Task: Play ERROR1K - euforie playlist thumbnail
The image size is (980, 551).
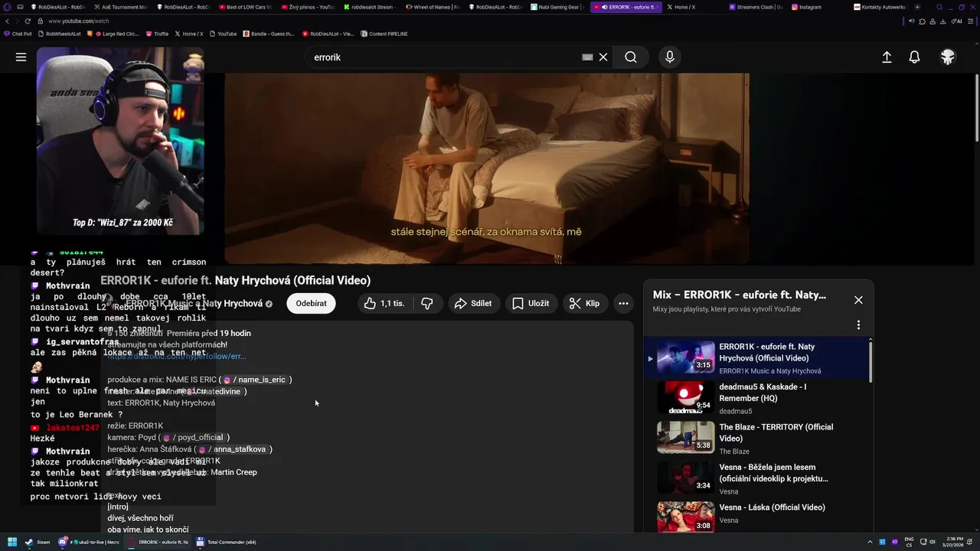Action: 685,357
